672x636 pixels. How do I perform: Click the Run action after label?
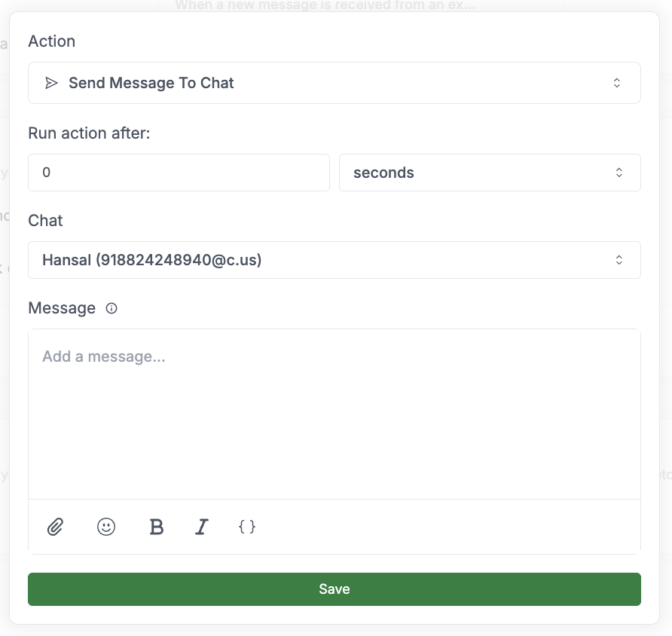click(x=88, y=133)
